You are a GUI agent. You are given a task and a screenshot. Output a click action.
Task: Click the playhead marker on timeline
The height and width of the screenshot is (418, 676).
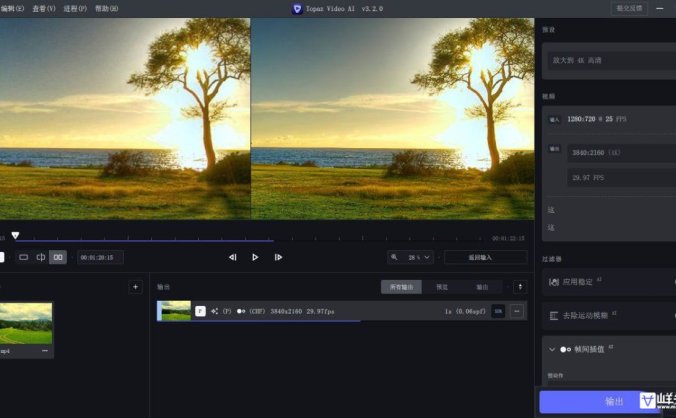pyautogui.click(x=16, y=235)
